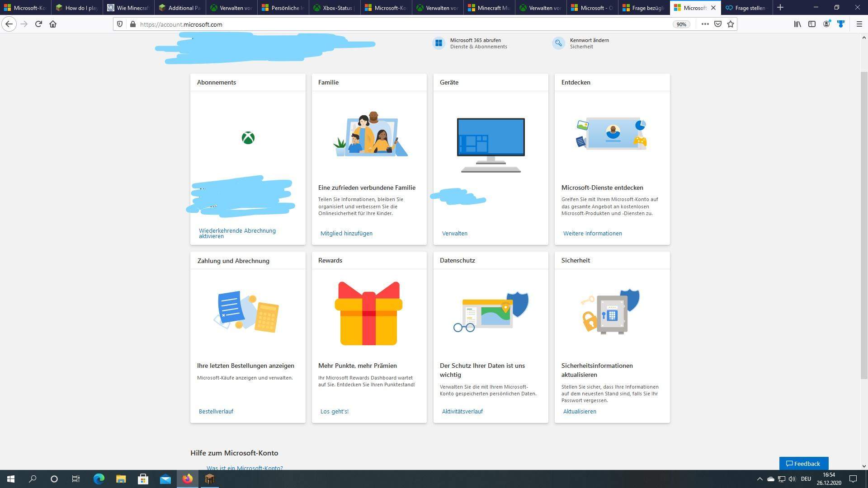Toggle the Firefox sidebar view icon

(812, 24)
